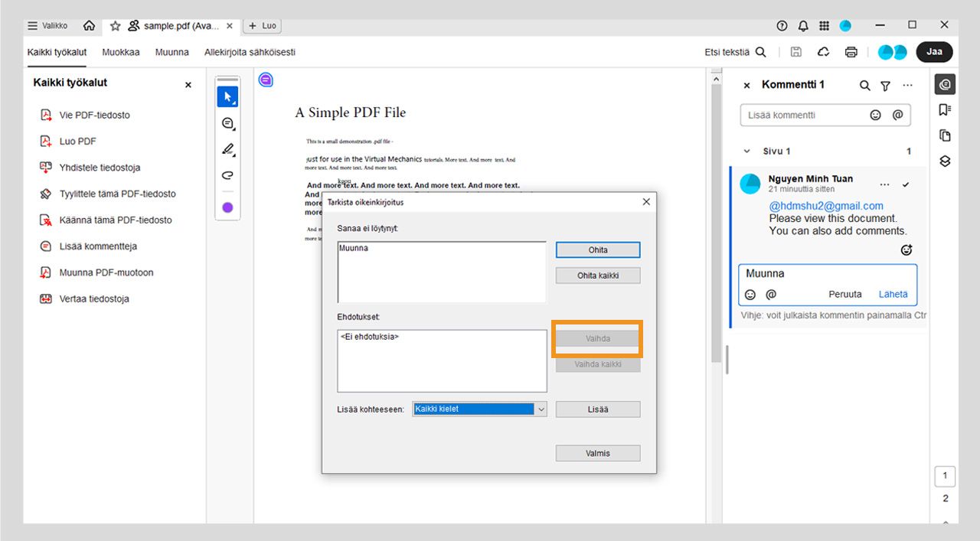The image size is (980, 541).
Task: Click the Muunna word text box
Action: (442, 272)
